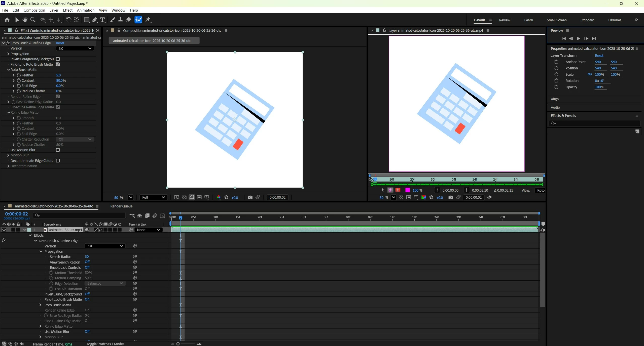This screenshot has height=346, width=644.
Task: Hide layer 1 with eye icon
Action: 4,230
